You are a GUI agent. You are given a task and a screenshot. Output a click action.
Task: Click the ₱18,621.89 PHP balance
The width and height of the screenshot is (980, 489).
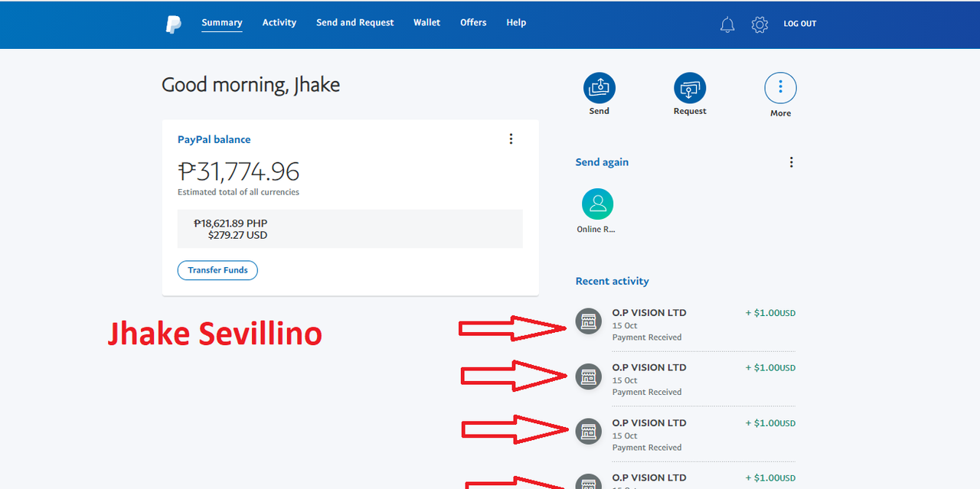(x=230, y=223)
